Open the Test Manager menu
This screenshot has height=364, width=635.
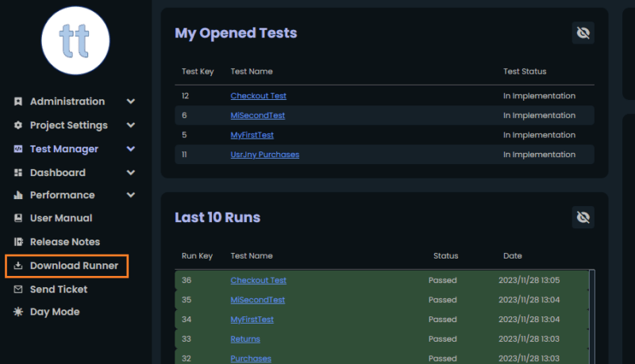(64, 149)
